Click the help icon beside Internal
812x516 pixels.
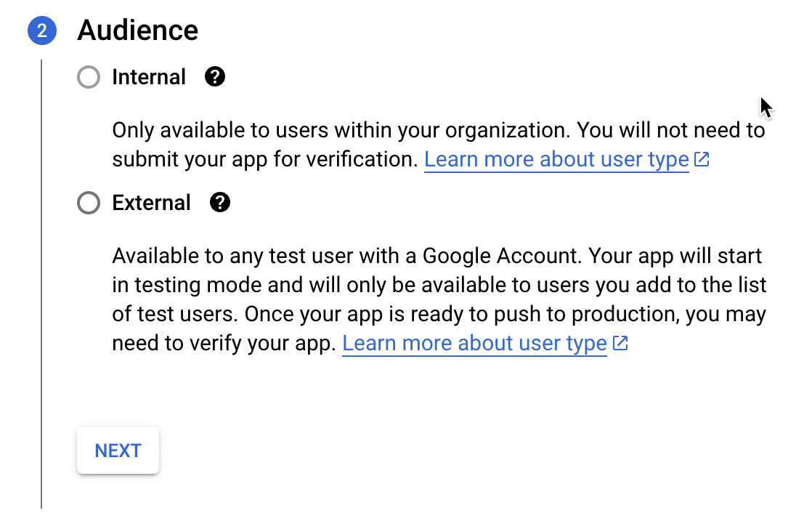(x=215, y=77)
